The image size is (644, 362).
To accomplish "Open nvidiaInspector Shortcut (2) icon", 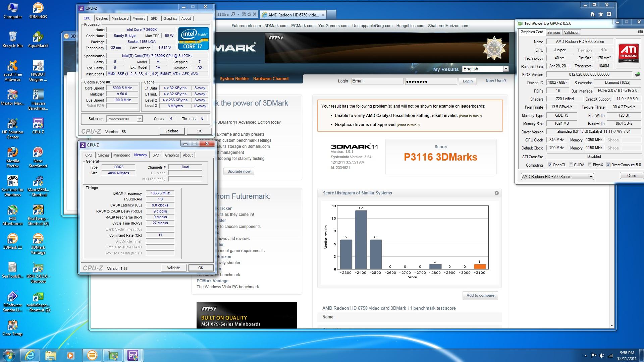I will pyautogui.click(x=38, y=301).
